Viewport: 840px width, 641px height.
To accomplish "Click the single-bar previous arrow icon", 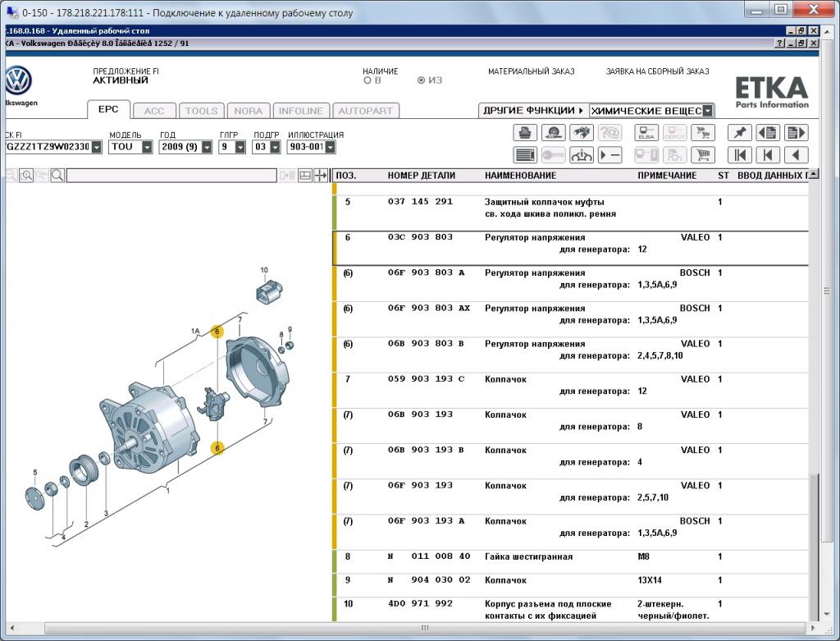I will [768, 155].
